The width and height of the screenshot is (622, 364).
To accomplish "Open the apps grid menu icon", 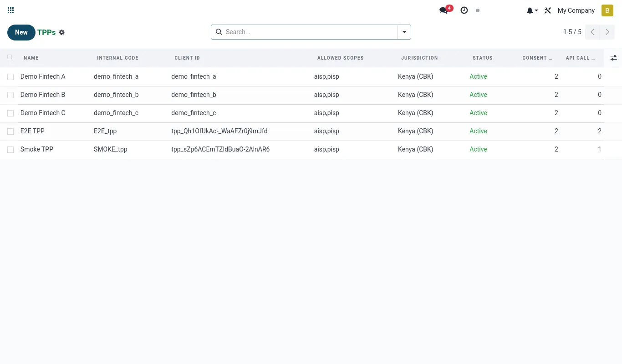I will (x=11, y=10).
